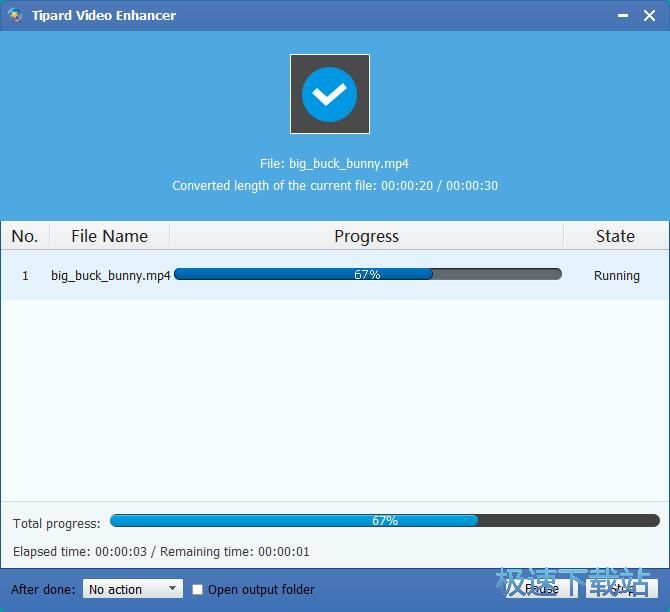This screenshot has width=670, height=612.
Task: Click the 'After done:' label
Action: [x=43, y=589]
